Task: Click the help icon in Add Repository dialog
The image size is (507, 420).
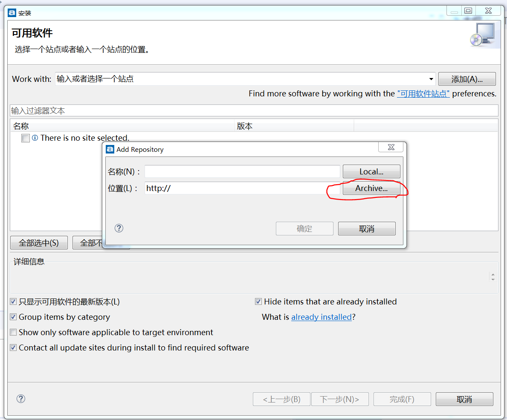Action: click(119, 228)
